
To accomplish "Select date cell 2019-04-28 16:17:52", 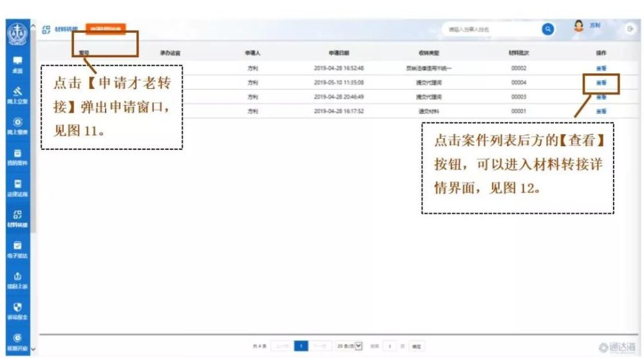I will point(339,111).
